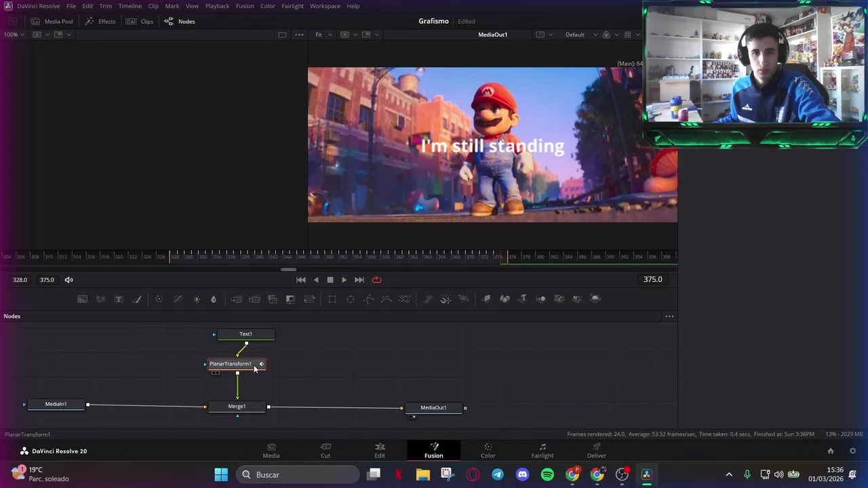Play forward in Fusion transport
The image size is (868, 488).
(344, 280)
